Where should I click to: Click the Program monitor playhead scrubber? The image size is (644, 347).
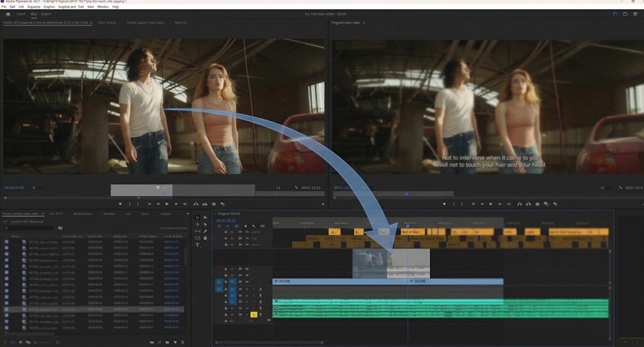point(406,194)
